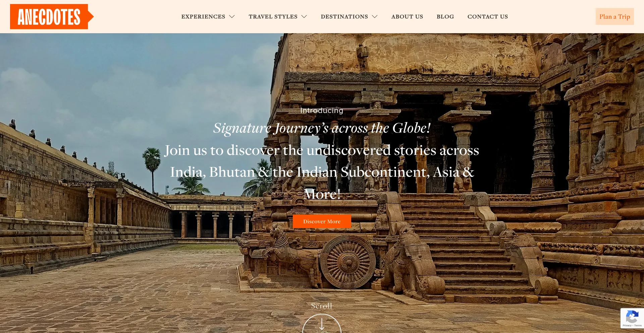
Task: Expand the Experiences chevron arrow
Action: [x=232, y=16]
